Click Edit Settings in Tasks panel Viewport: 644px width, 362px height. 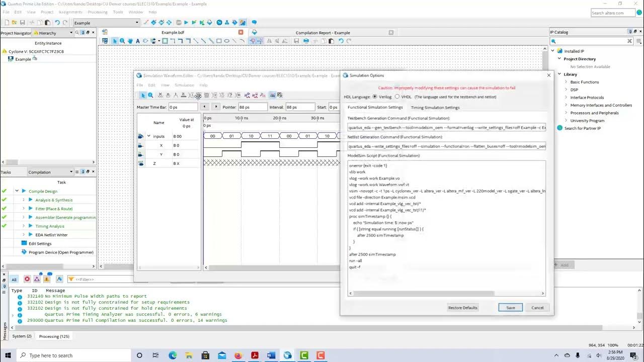pyautogui.click(x=40, y=243)
